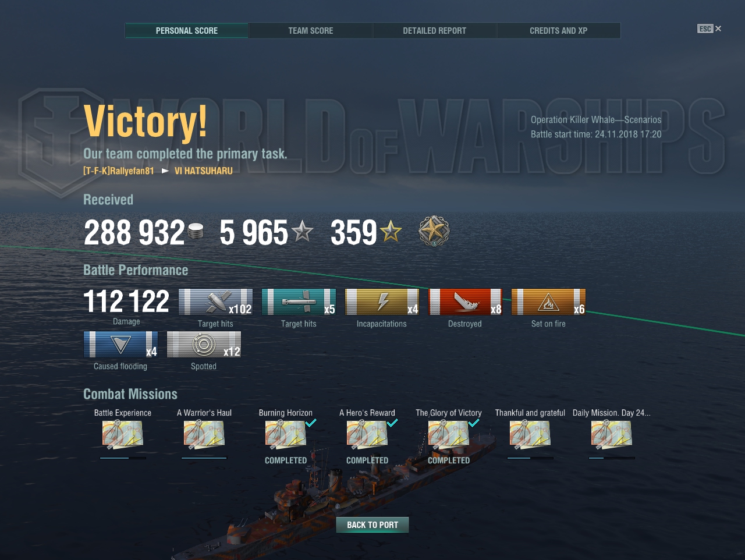Open the Team Score tab
This screenshot has height=560, width=745.
pyautogui.click(x=311, y=30)
